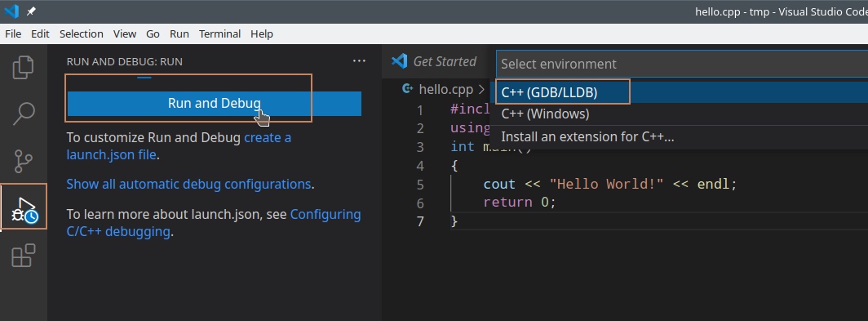Image resolution: width=868 pixels, height=321 pixels.
Task: Open the Configuring C/C++ debugging link
Action: [x=214, y=223]
